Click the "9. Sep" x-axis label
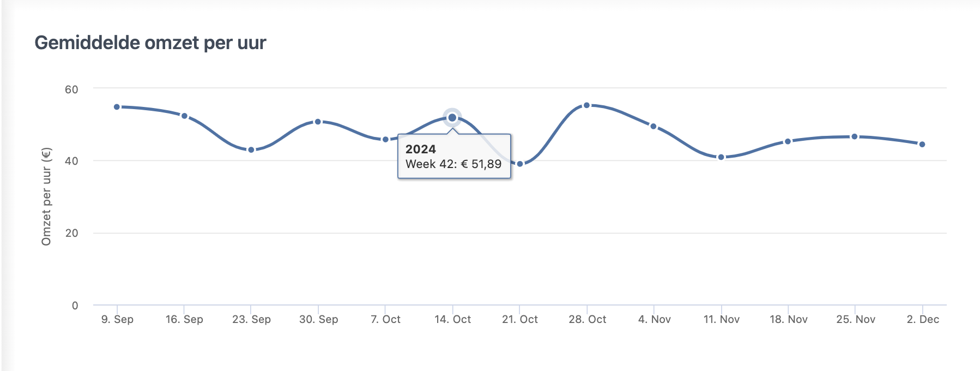 [x=117, y=319]
